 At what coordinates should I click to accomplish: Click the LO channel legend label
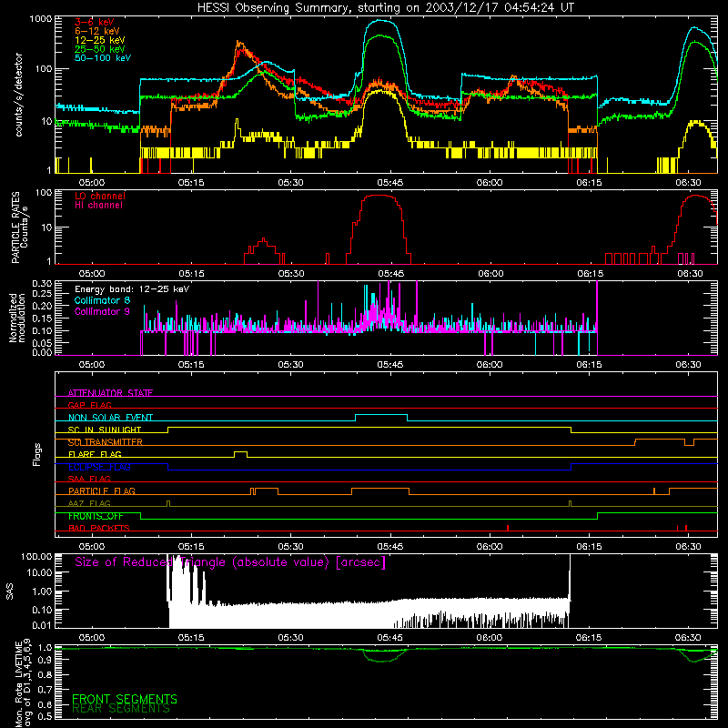tap(100, 196)
